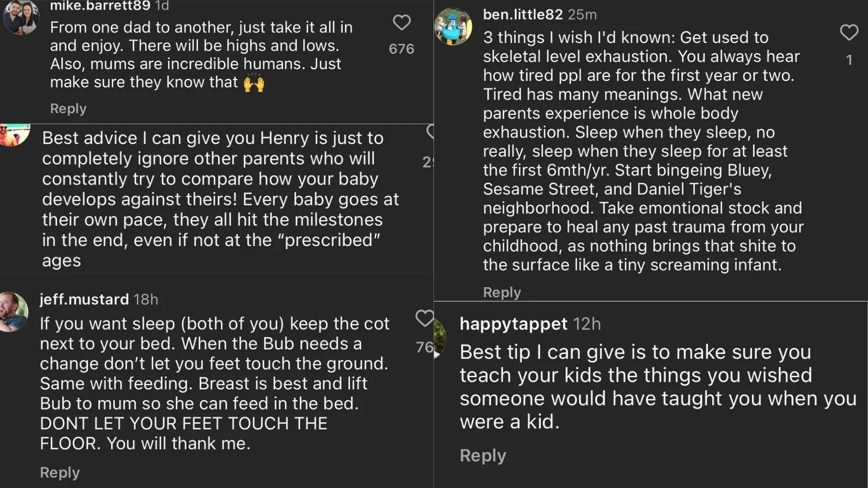
Task: Open ben.little82's avatar
Action: (454, 26)
